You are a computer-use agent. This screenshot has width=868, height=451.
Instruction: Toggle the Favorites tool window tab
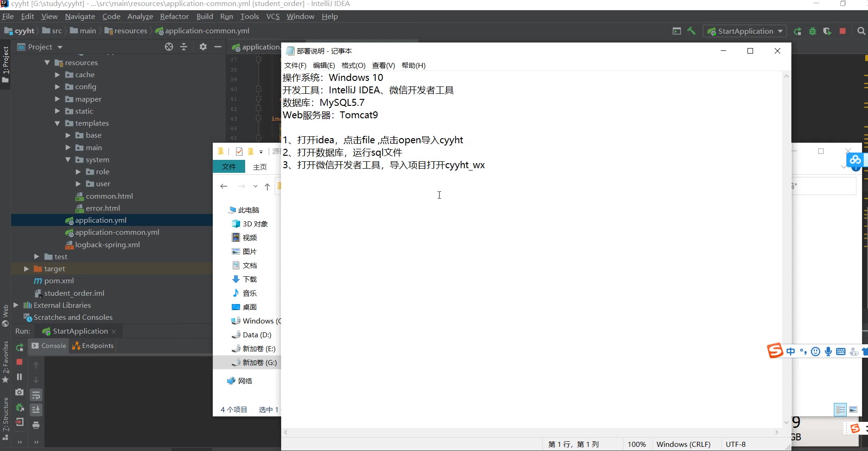pos(6,362)
